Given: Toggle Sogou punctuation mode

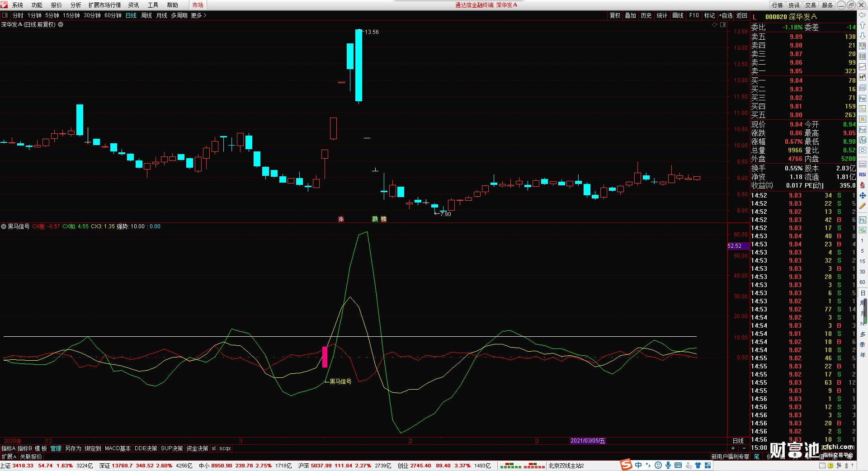Looking at the screenshot, I should tap(648, 465).
